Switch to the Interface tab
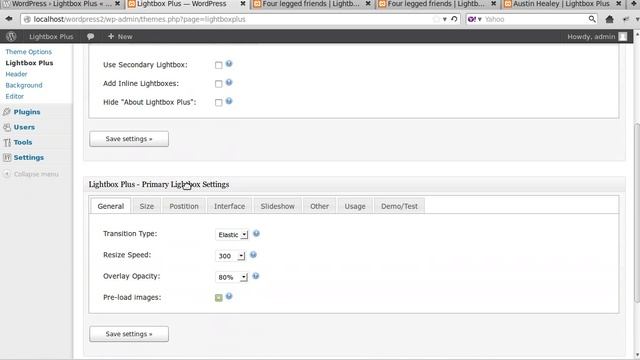 point(229,206)
